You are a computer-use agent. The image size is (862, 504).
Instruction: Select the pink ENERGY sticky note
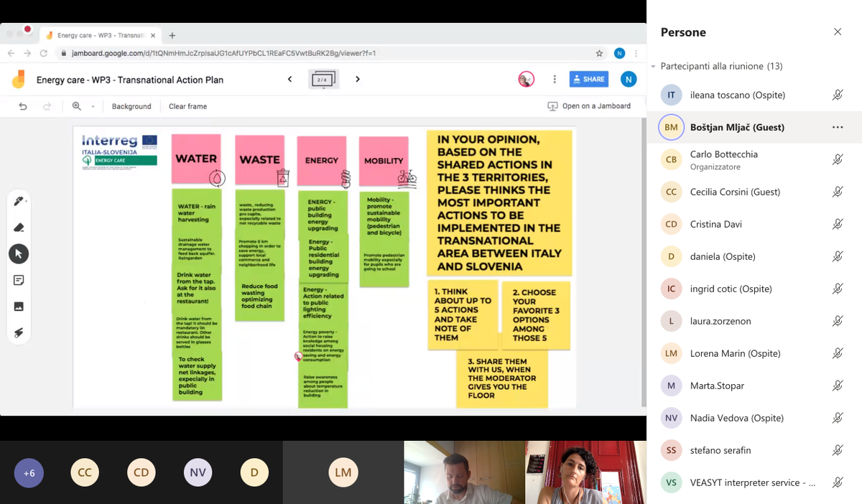pos(322,161)
